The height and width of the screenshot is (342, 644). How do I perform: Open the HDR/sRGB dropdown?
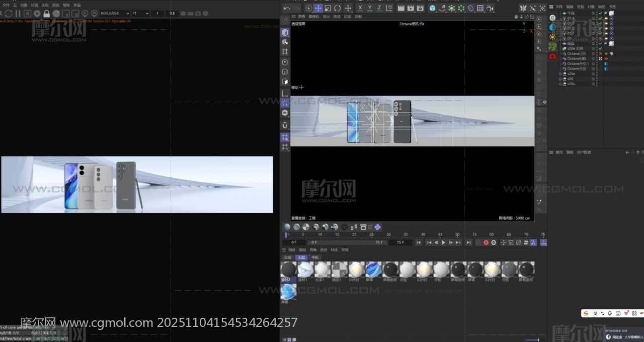115,13
